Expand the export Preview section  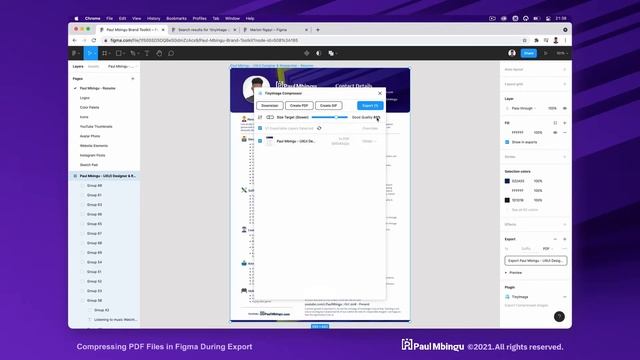point(513,273)
